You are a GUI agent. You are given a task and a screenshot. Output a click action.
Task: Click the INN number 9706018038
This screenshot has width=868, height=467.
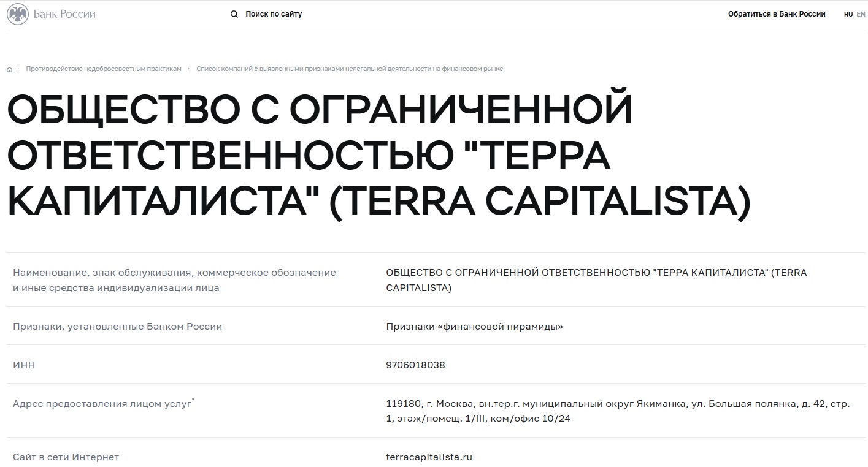coord(415,365)
